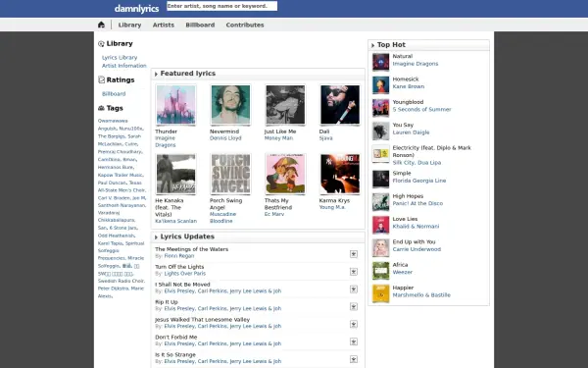588x368 pixels.
Task: Click Africa cover icon in Top Hot
Action: pos(380,271)
